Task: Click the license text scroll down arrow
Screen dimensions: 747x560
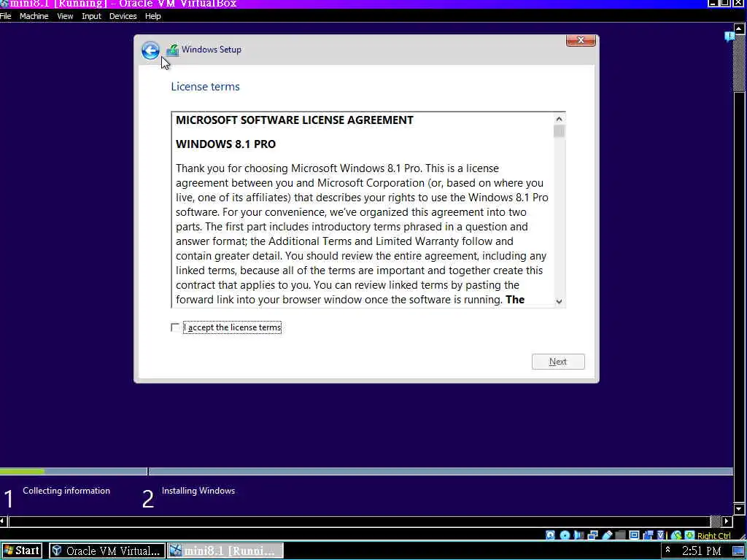Action: (x=559, y=301)
